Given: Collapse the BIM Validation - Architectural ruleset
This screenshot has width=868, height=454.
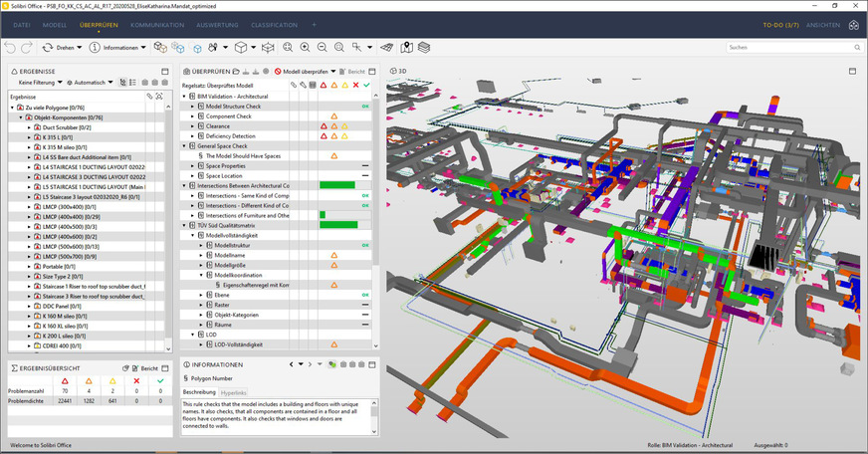Looking at the screenshot, I should [x=186, y=96].
